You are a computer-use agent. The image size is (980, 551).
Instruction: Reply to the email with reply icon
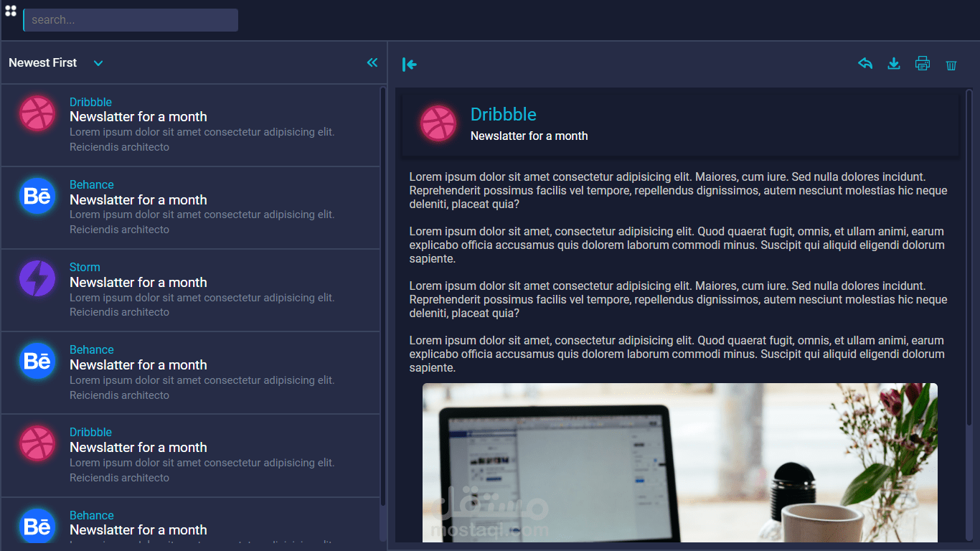click(865, 63)
